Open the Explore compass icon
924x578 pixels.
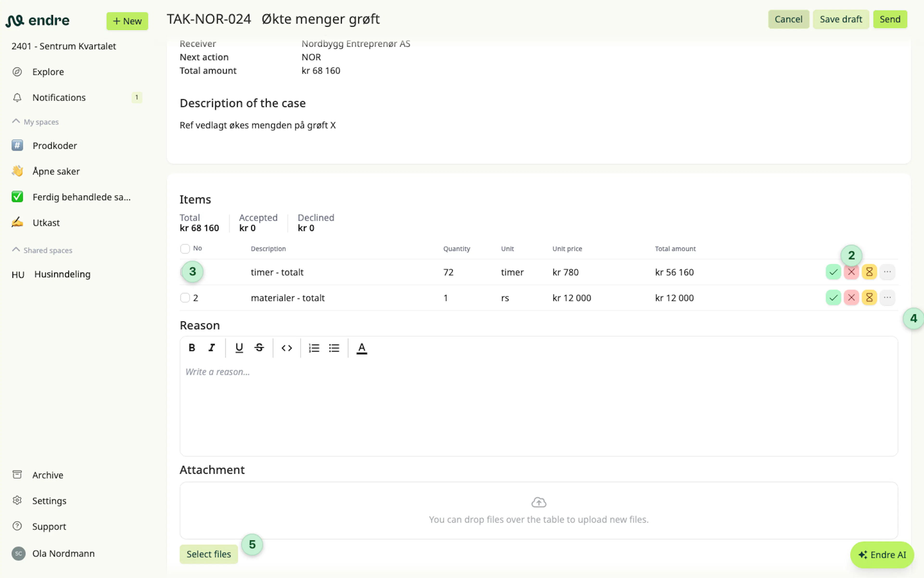pos(17,72)
